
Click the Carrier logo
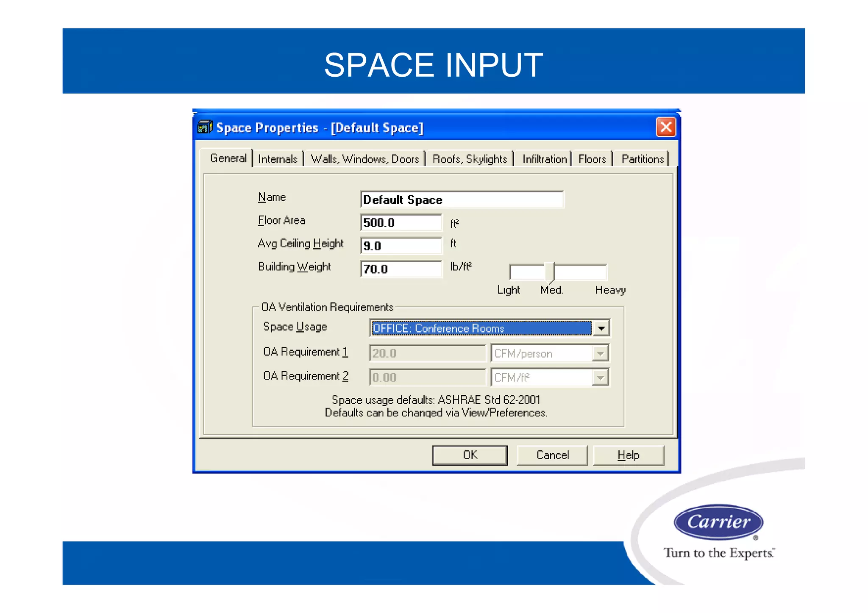pos(718,522)
